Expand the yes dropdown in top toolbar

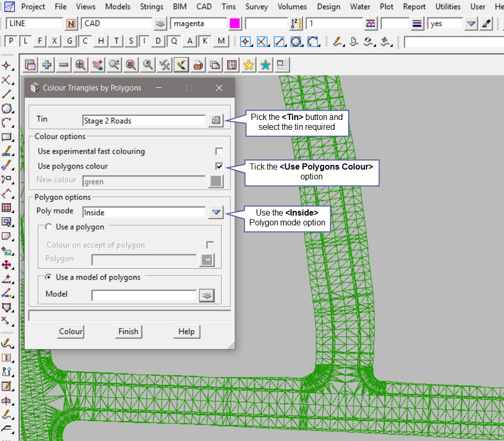pyautogui.click(x=471, y=24)
